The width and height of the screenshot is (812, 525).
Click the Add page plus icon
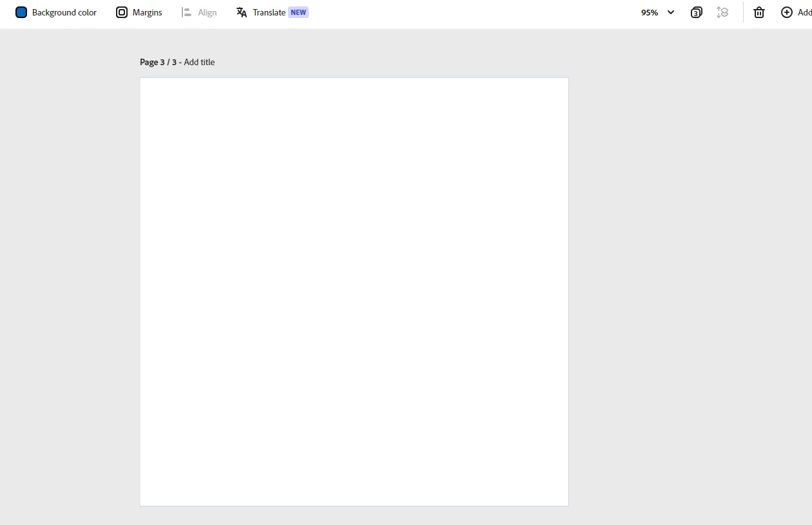(x=787, y=12)
